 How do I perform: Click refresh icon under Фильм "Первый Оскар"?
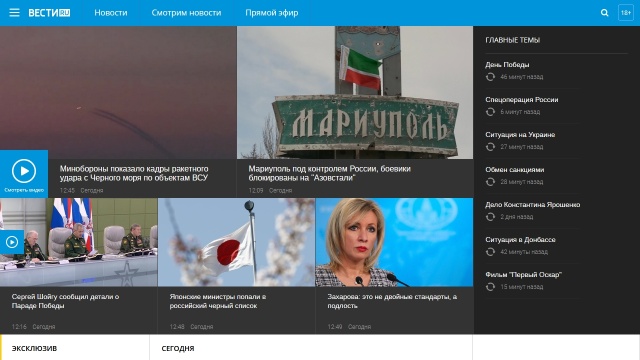[490, 287]
